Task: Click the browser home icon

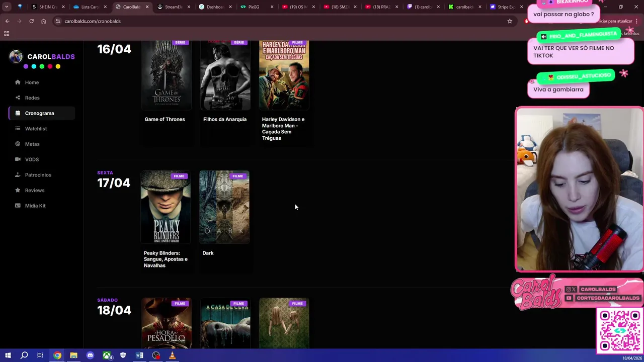Action: (x=43, y=21)
